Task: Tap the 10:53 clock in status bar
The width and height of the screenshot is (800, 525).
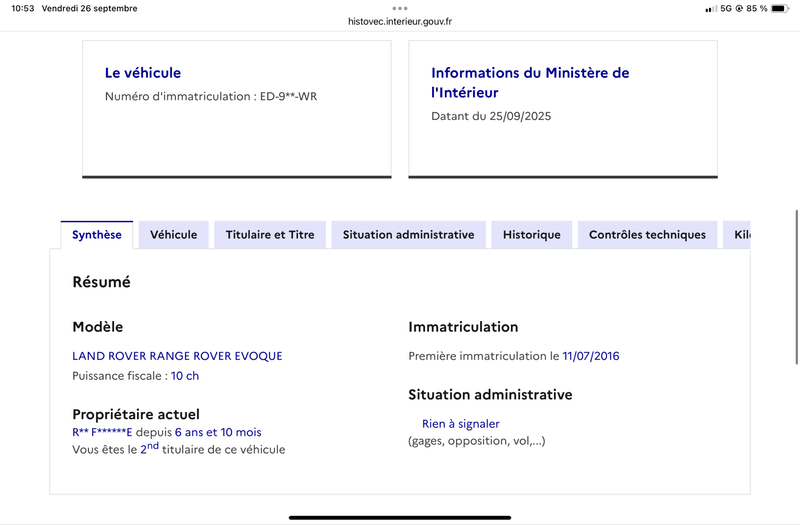Action: click(23, 9)
